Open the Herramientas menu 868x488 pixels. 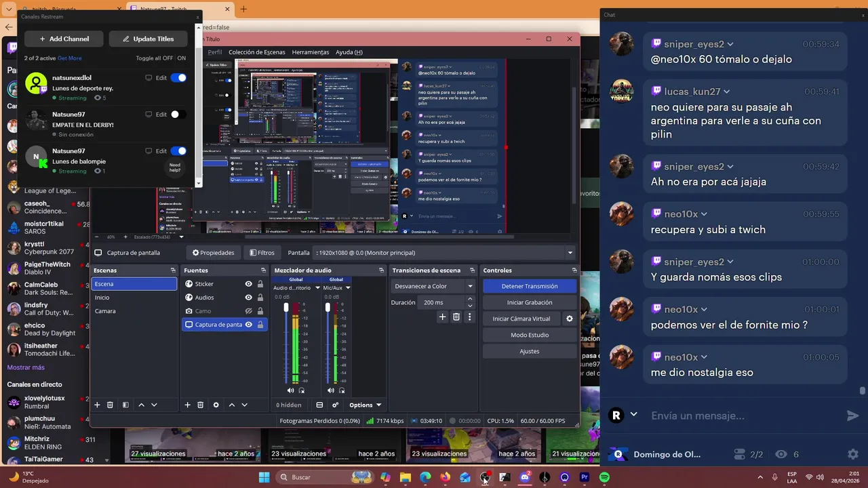point(311,52)
